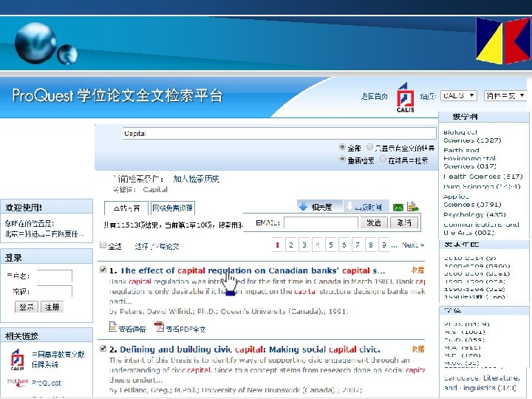Filter by years 2005-2009
The width and height of the screenshot is (532, 399).
(477, 266)
